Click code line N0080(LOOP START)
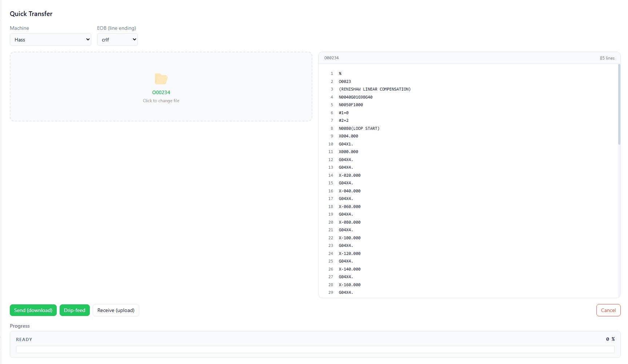628x364 pixels. [359, 128]
